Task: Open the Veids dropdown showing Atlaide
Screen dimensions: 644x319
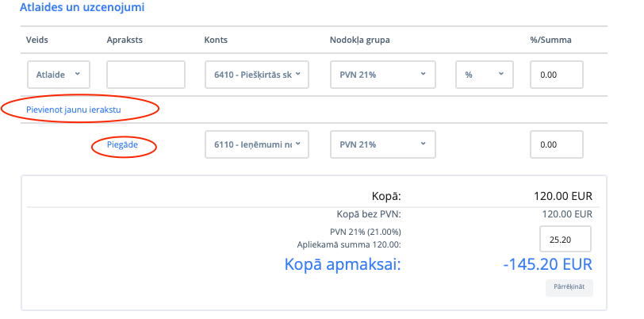Action: point(58,75)
